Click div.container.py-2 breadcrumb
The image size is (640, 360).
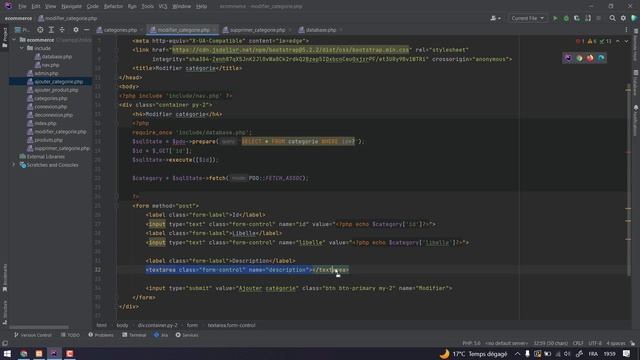(158, 325)
